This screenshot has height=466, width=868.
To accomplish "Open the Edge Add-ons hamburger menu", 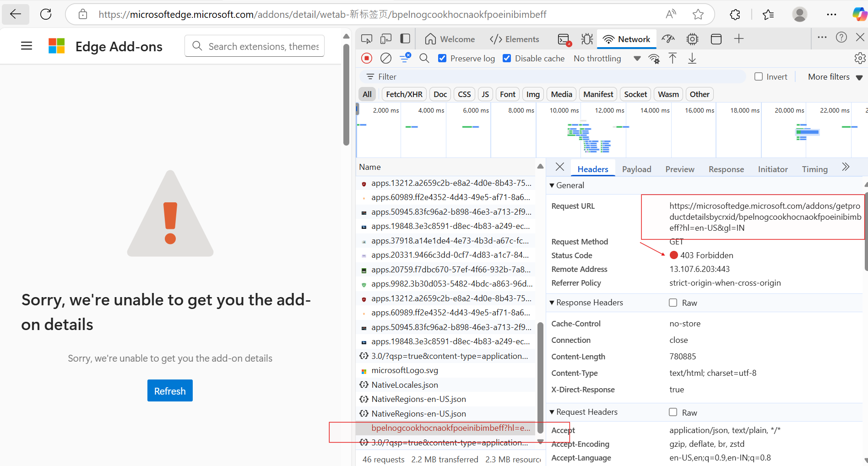I will click(x=27, y=46).
